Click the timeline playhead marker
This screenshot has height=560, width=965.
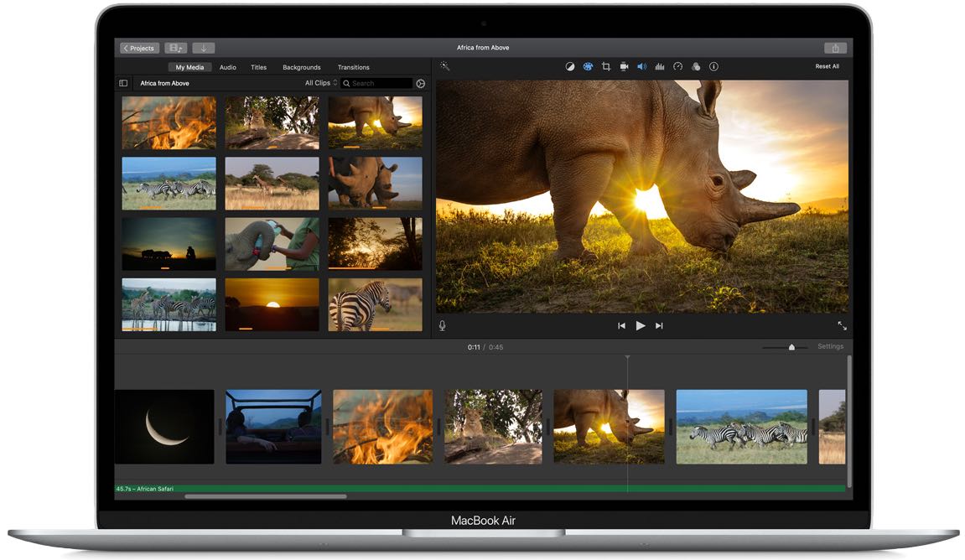(x=627, y=357)
